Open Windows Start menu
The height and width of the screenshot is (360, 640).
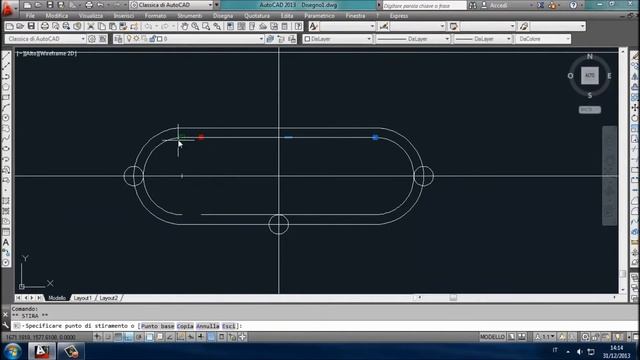coord(13,351)
